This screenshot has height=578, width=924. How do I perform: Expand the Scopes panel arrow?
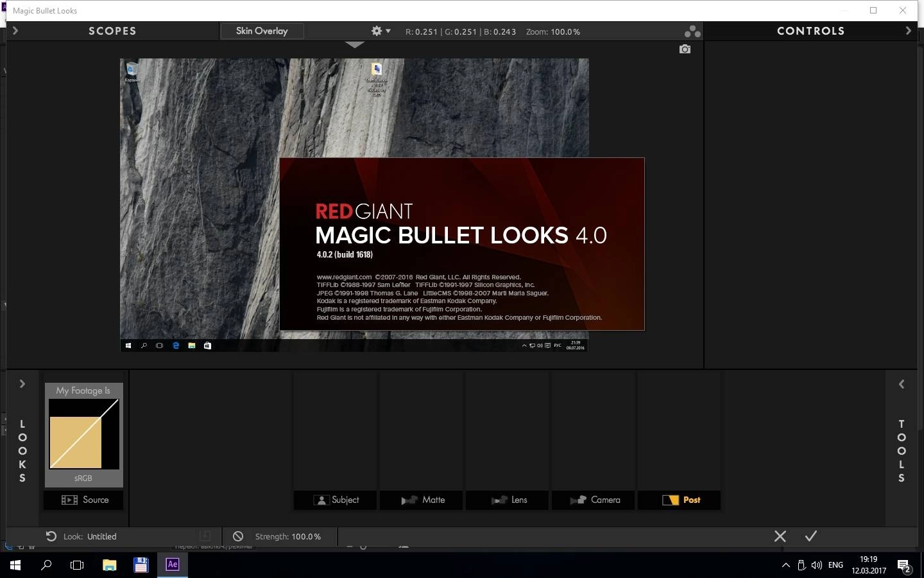pyautogui.click(x=15, y=31)
